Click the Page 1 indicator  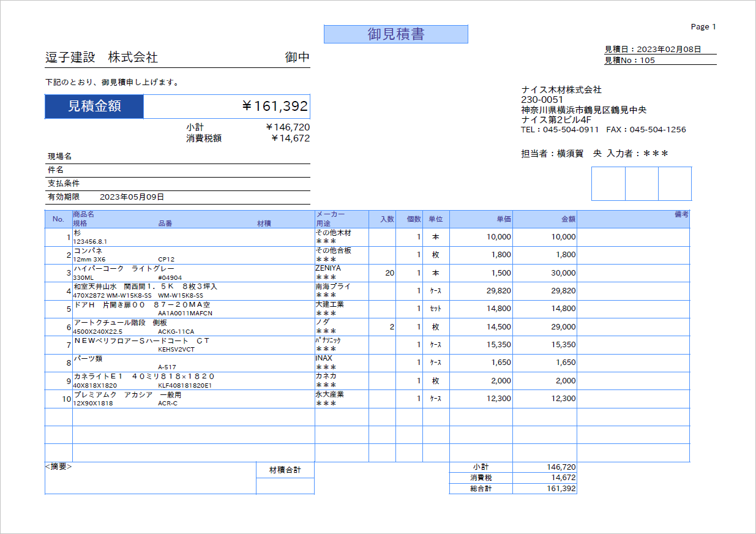[x=703, y=26]
